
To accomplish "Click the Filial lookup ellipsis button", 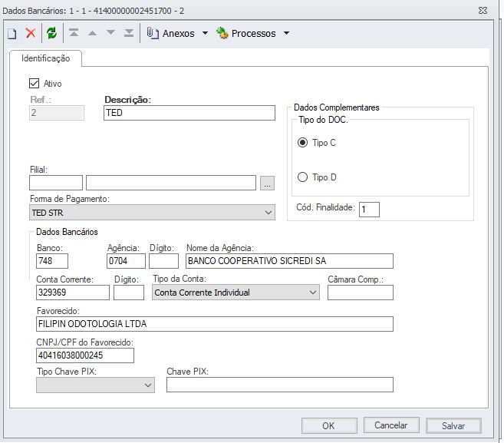I will click(x=266, y=183).
